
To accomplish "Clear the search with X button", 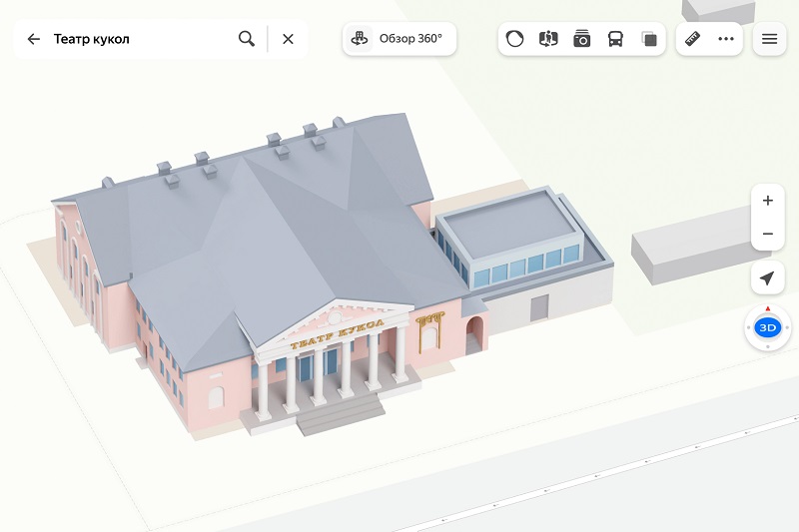I will tap(288, 39).
